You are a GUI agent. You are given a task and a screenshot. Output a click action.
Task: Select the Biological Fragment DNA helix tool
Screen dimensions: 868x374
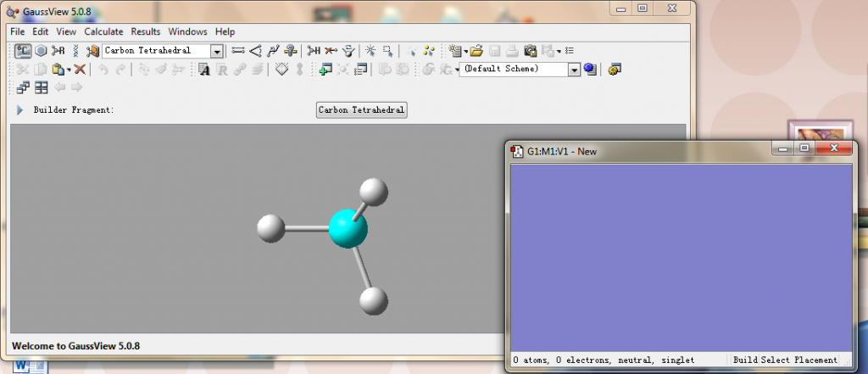[75, 51]
